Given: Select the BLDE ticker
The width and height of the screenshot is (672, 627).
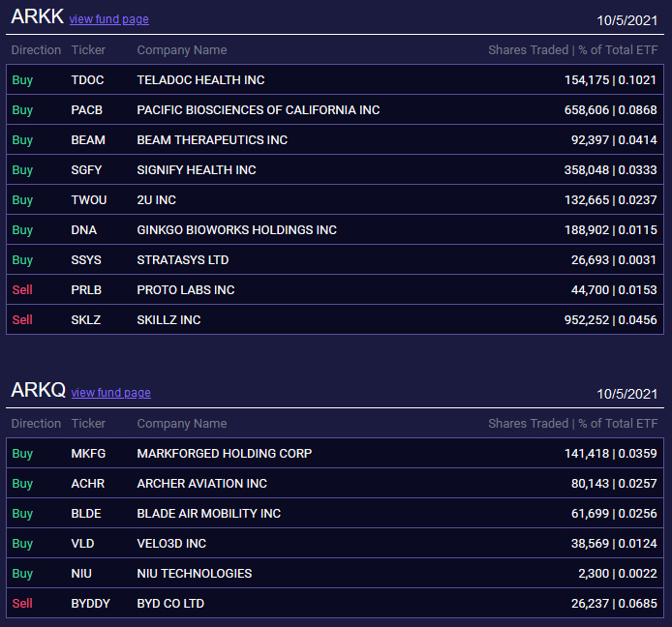Looking at the screenshot, I should pos(86,514).
